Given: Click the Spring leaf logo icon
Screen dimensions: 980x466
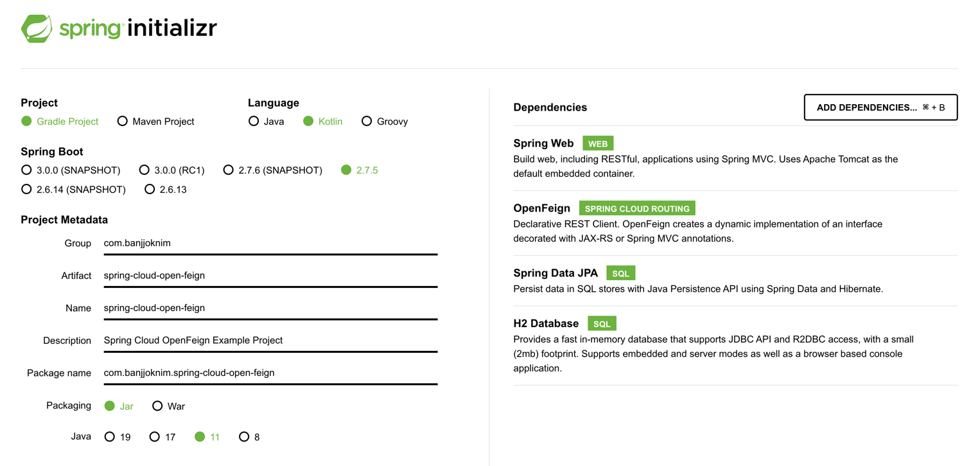Looking at the screenshot, I should 37,29.
